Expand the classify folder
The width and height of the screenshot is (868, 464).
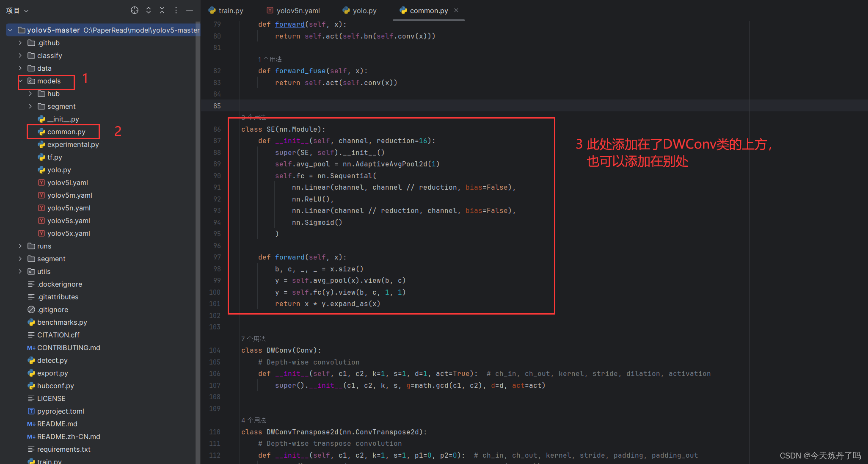tap(20, 55)
